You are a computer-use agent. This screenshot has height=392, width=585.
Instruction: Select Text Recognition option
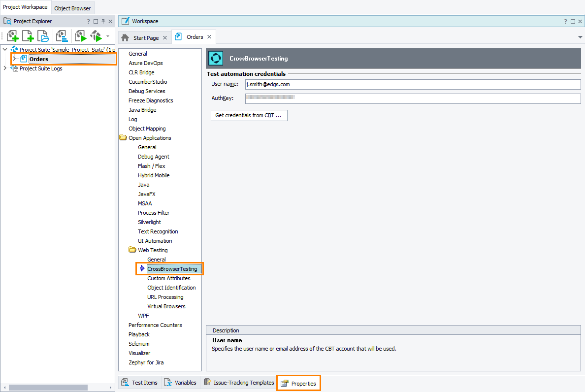(x=158, y=231)
